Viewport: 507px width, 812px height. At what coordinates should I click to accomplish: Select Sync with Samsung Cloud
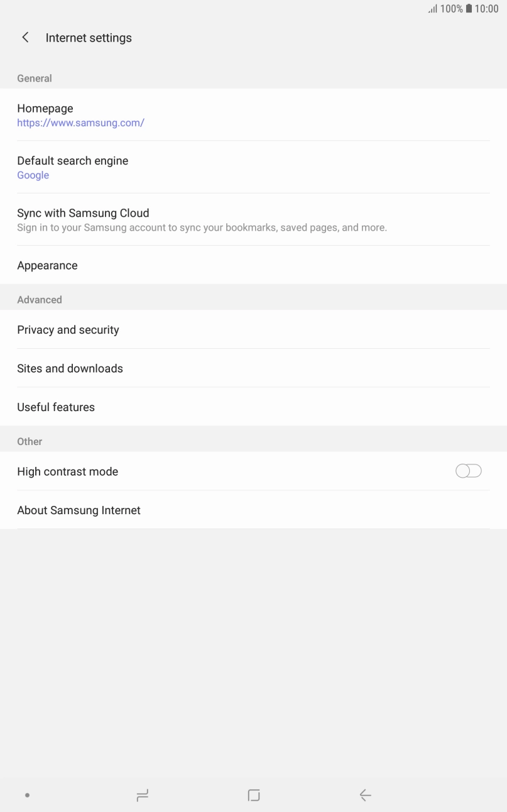(253, 219)
